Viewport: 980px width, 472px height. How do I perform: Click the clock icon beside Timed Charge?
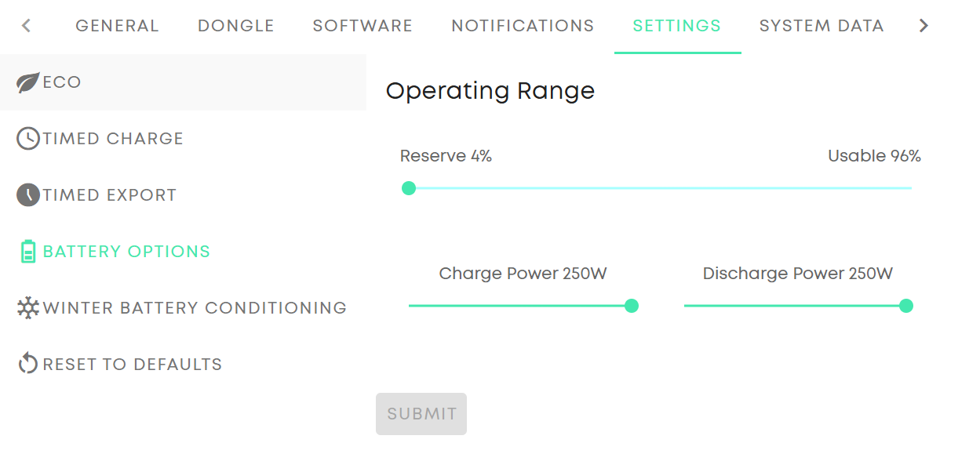tap(28, 139)
